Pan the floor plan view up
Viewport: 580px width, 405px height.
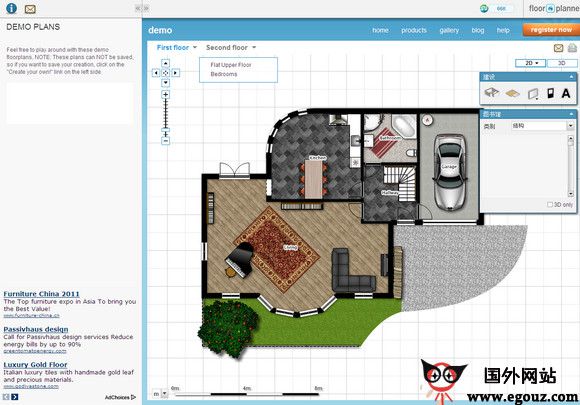point(165,63)
